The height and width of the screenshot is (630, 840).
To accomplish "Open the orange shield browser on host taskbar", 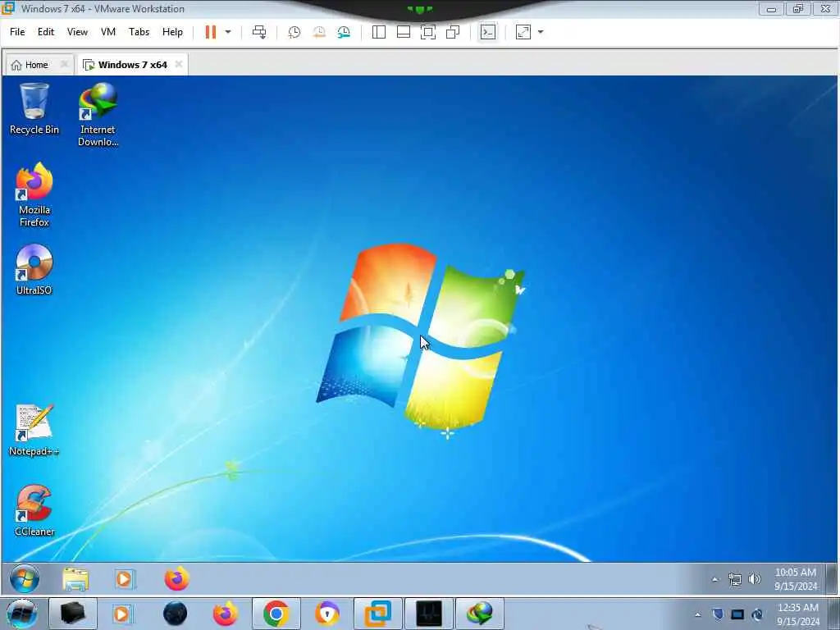I will point(326,614).
